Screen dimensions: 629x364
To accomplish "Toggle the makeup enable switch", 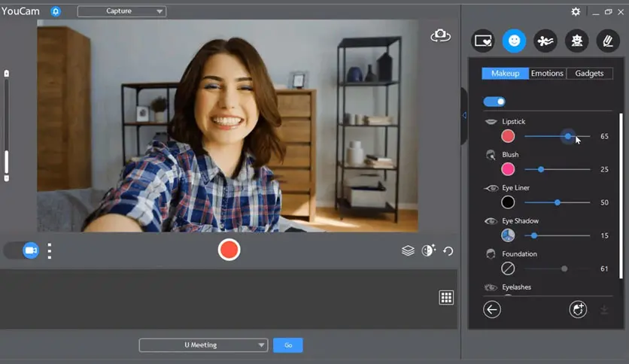I will tap(494, 102).
